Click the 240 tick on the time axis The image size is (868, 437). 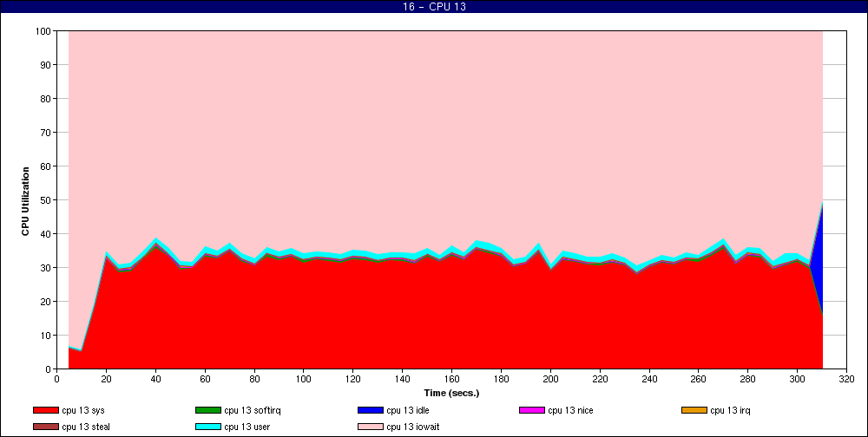tap(648, 379)
